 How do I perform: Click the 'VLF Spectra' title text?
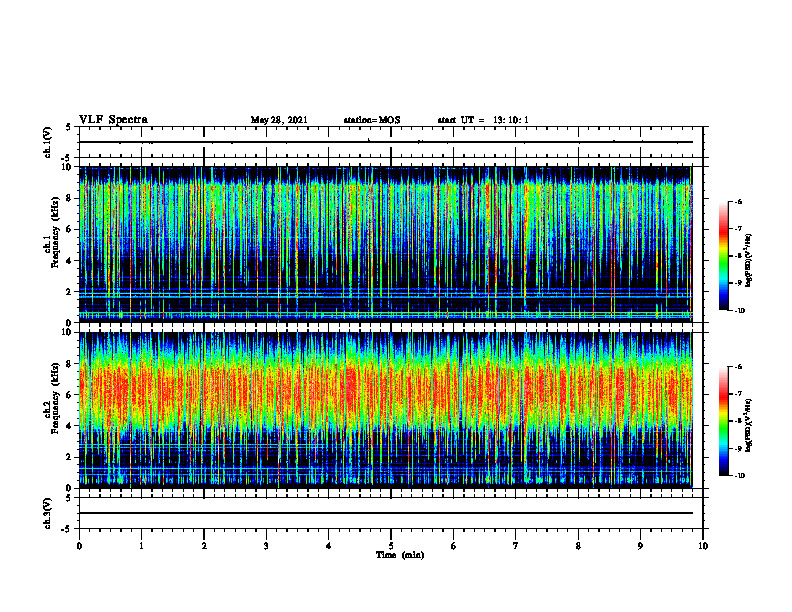pyautogui.click(x=113, y=120)
